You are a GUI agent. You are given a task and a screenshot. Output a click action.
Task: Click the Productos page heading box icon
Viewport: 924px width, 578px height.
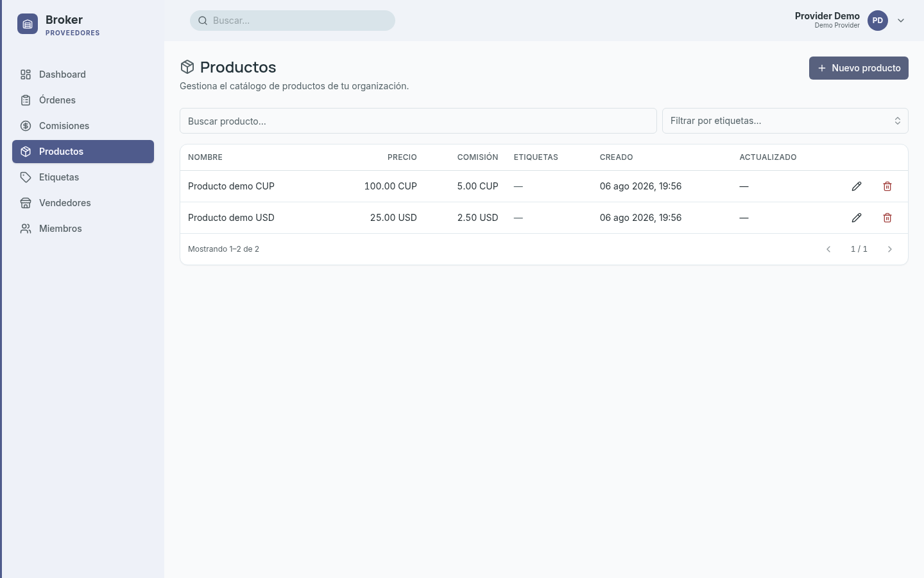point(187,67)
